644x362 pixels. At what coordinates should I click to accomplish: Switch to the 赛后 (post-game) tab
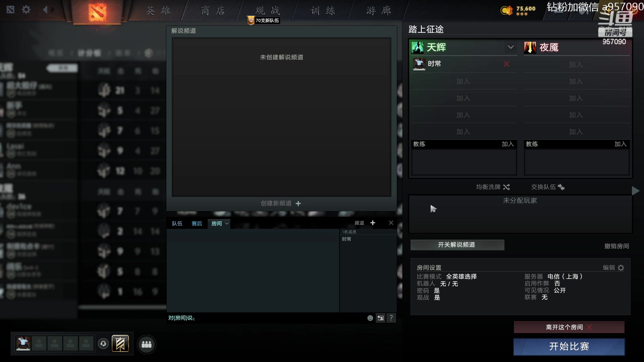tap(197, 224)
